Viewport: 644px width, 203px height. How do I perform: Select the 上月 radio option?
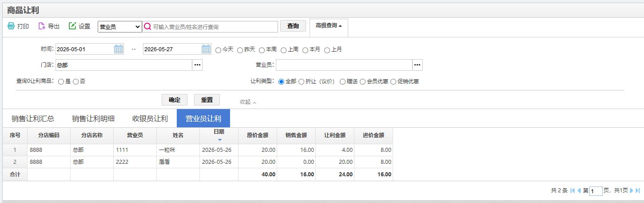(327, 50)
